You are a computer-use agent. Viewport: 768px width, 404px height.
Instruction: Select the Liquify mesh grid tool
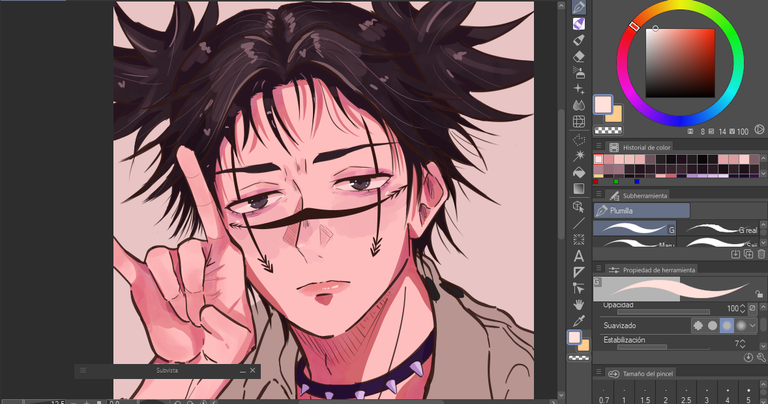(578, 121)
